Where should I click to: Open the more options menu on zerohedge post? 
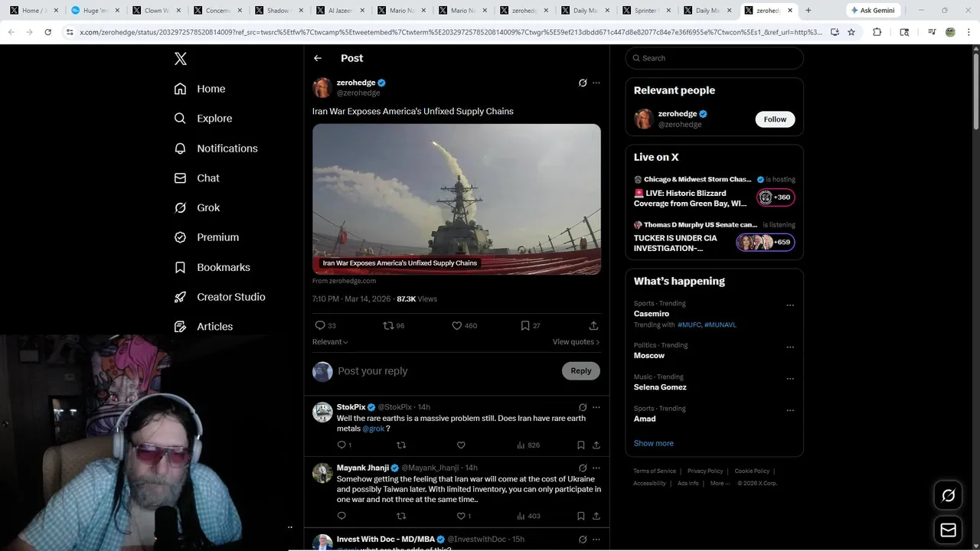(596, 83)
